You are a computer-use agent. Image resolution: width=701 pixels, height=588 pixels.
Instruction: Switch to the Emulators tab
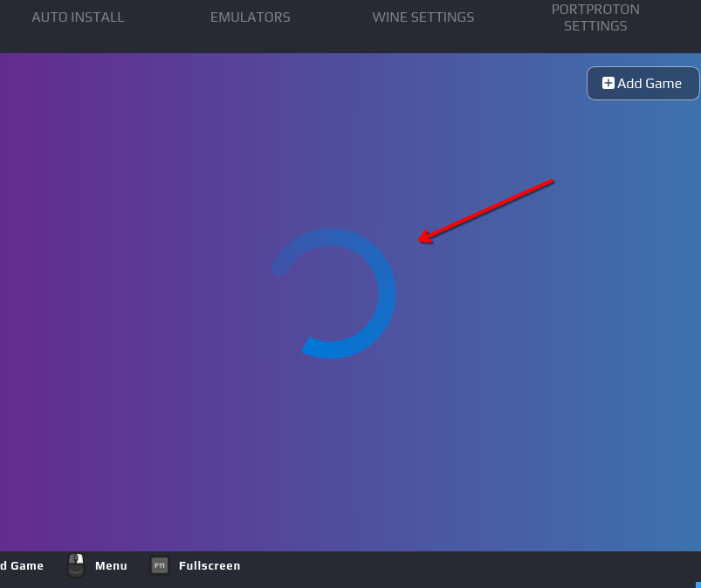251,17
